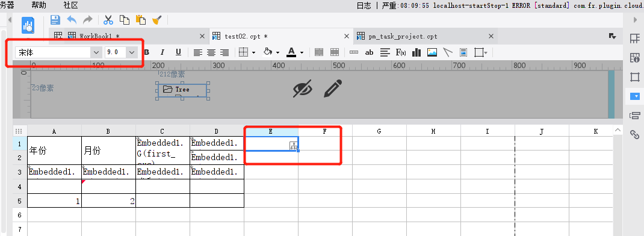644x236 pixels.
Task: Click the font color A swatch
Action: (292, 52)
